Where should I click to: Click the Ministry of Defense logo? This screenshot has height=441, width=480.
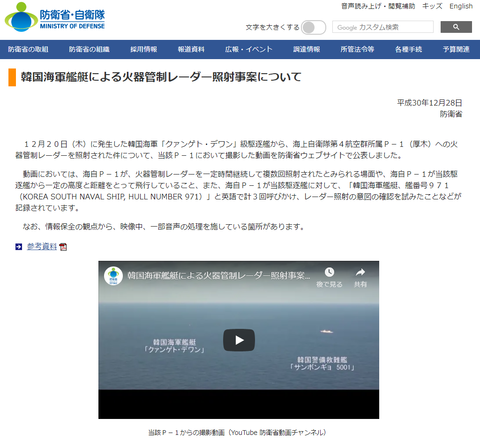(55, 17)
